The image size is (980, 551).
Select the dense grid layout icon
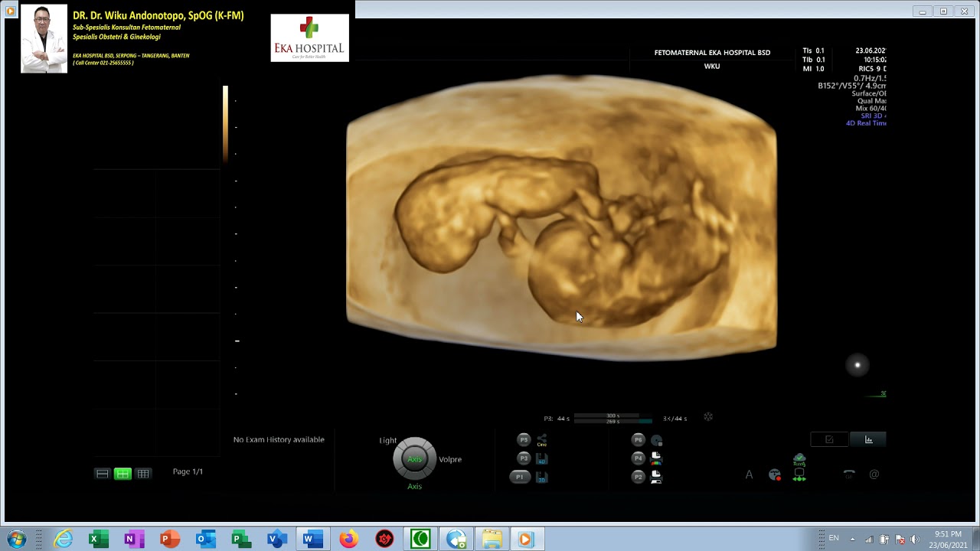tap(143, 474)
